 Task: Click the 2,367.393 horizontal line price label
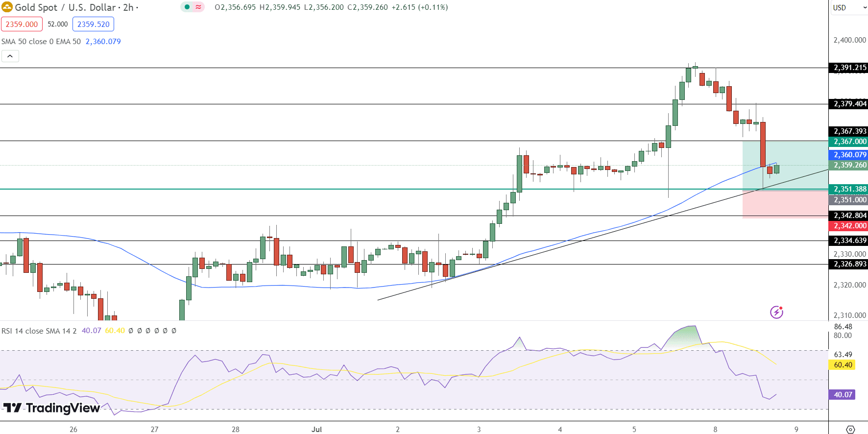click(848, 131)
